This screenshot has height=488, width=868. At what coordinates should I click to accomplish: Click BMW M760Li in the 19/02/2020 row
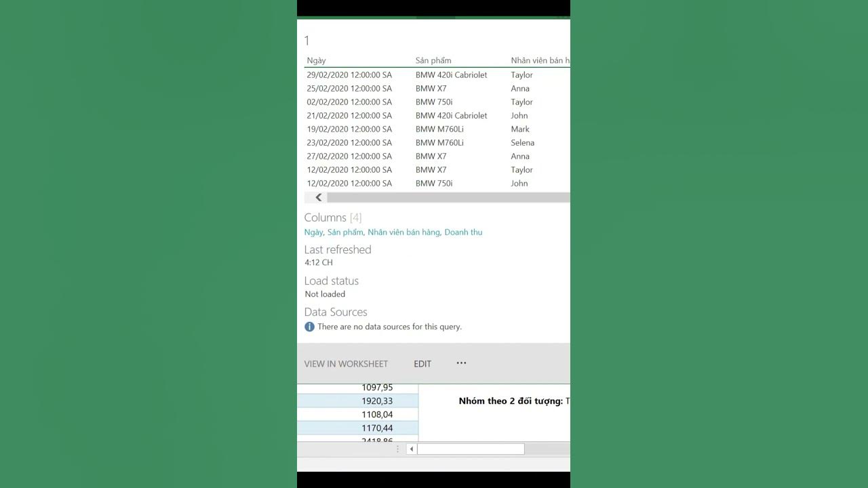(439, 129)
